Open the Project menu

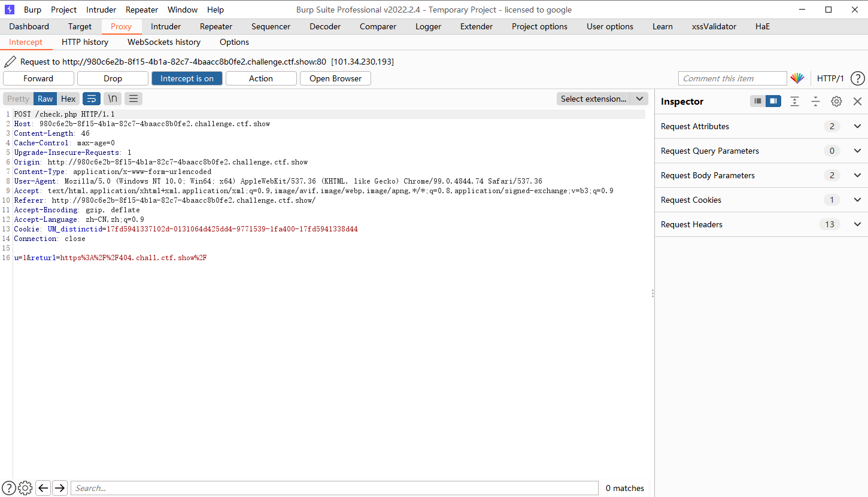[x=63, y=10]
